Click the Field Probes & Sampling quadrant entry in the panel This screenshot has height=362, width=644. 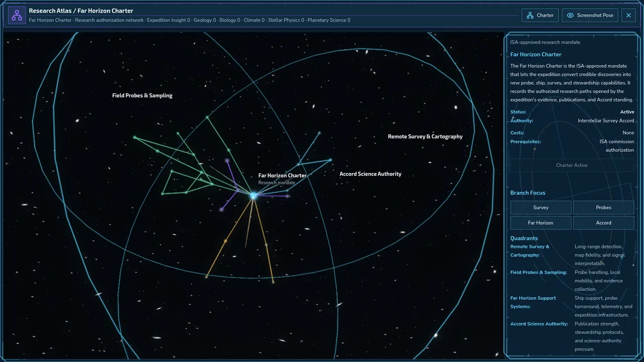tap(572, 281)
